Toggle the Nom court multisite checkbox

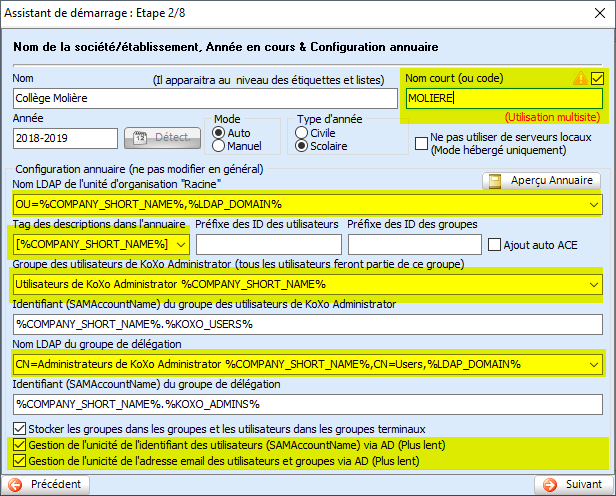point(597,78)
